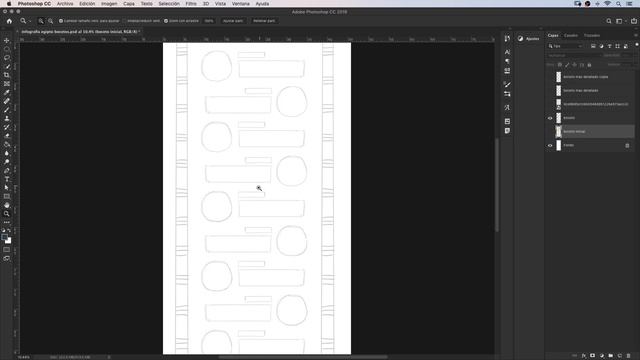Toggle resize windows to fit checkbox

[x=61, y=21]
